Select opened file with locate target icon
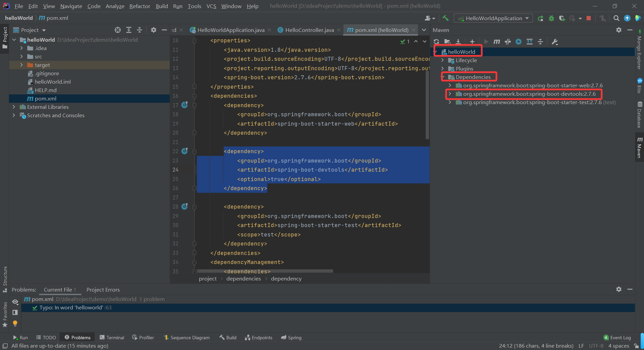644x350 pixels. pyautogui.click(x=118, y=30)
